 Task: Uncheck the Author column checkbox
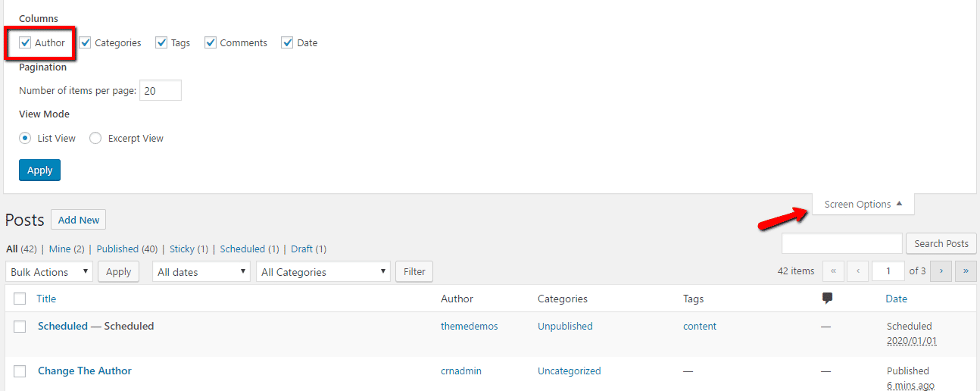pyautogui.click(x=25, y=43)
